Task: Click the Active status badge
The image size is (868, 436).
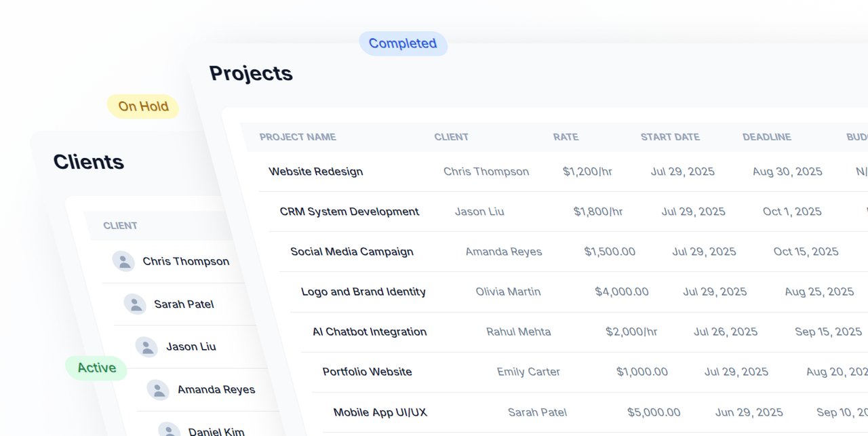Action: tap(96, 368)
